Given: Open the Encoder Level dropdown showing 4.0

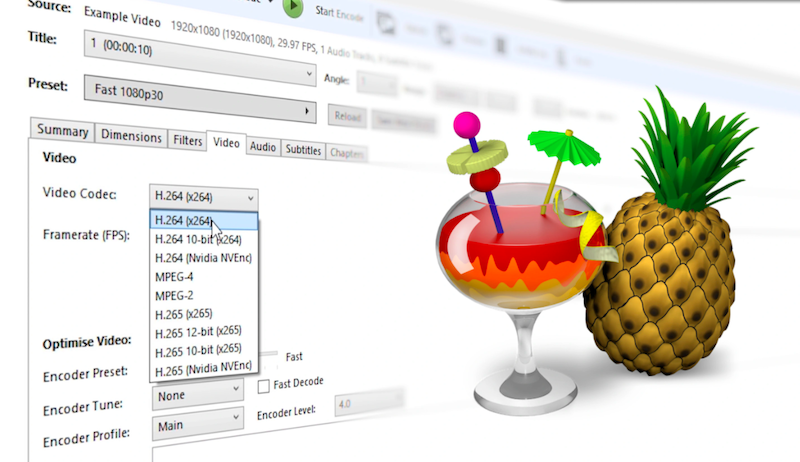Looking at the screenshot, I should tap(368, 403).
